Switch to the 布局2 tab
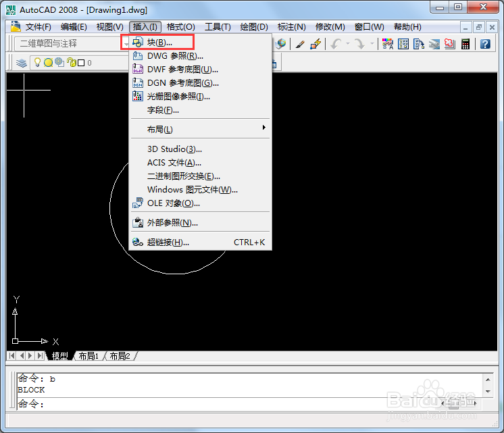The height and width of the screenshot is (433, 504). coord(120,356)
